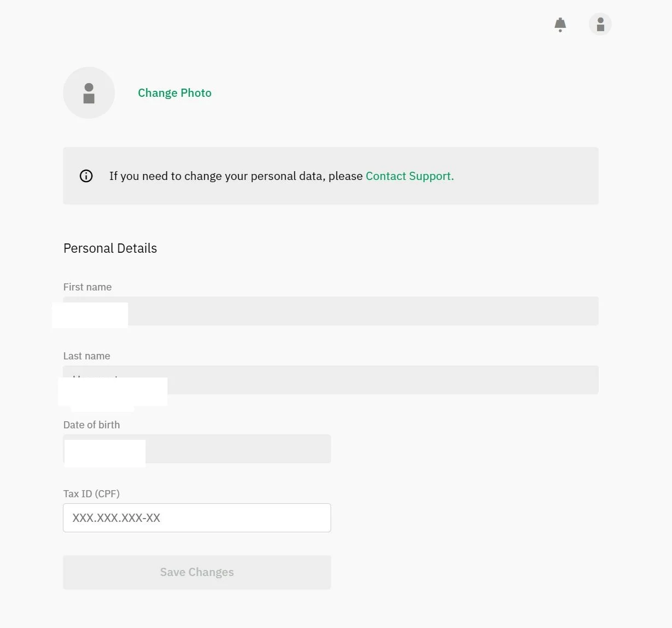Focus the Last name field

pos(331,380)
